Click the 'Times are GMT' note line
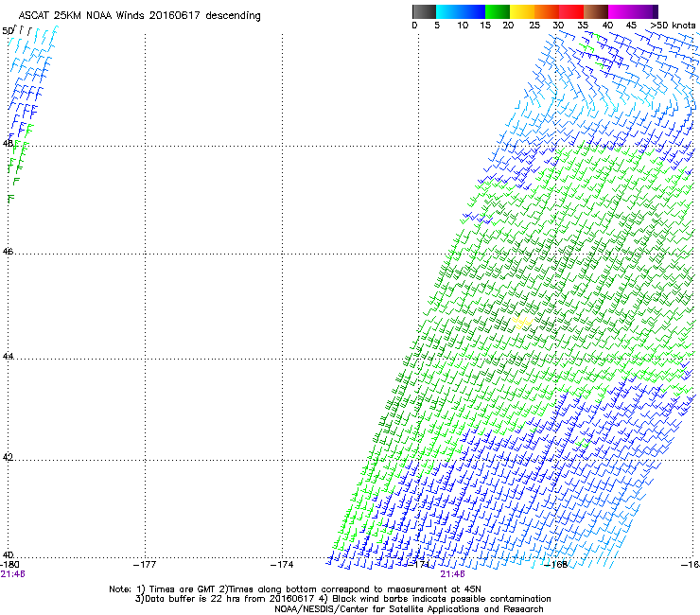 click(295, 589)
